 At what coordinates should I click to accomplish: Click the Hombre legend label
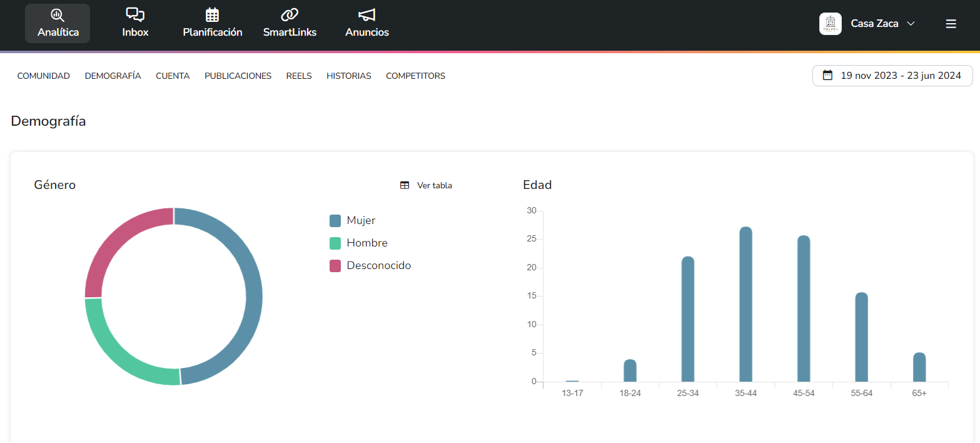coord(367,243)
